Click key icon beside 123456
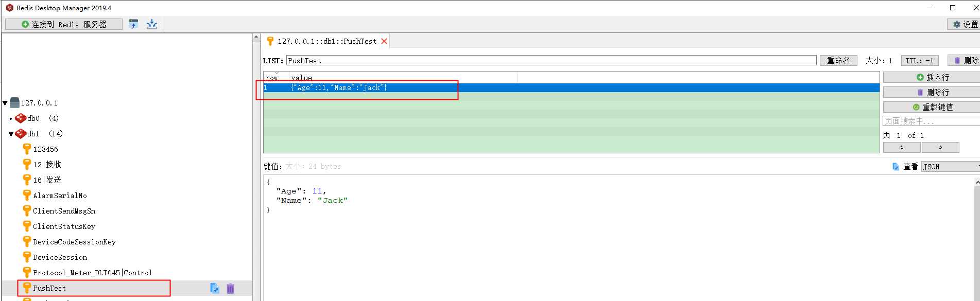Viewport: 980px width, 301px height. coord(27,149)
